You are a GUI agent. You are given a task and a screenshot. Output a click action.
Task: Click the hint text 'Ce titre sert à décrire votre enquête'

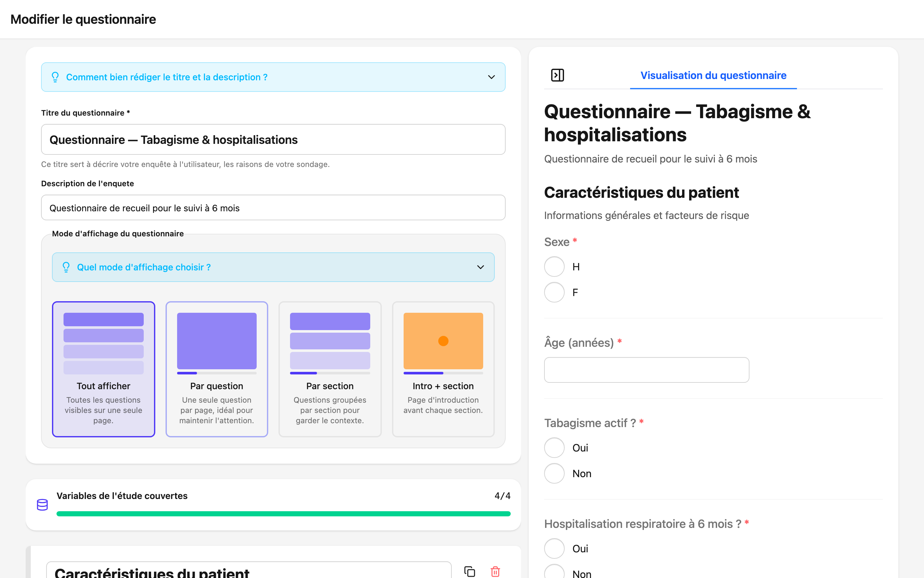point(185,164)
